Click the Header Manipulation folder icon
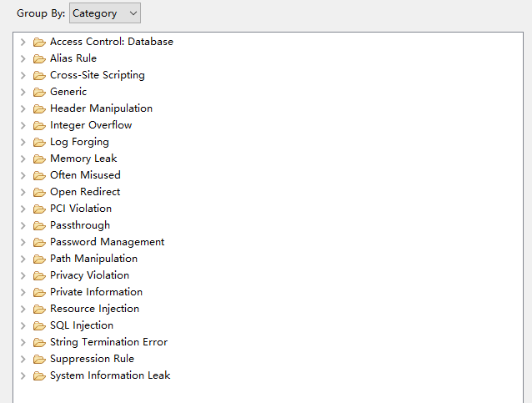The height and width of the screenshot is (403, 532). [x=39, y=108]
